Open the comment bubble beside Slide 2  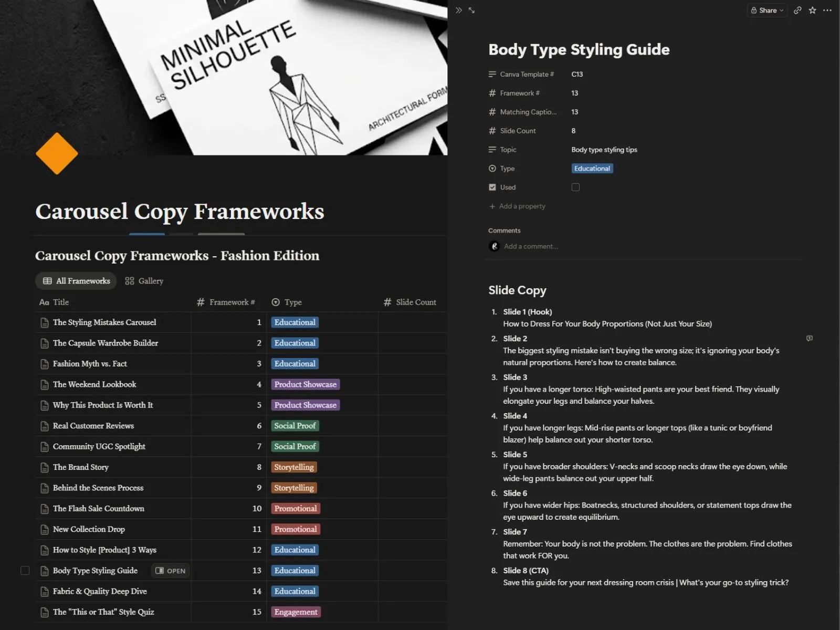tap(810, 339)
